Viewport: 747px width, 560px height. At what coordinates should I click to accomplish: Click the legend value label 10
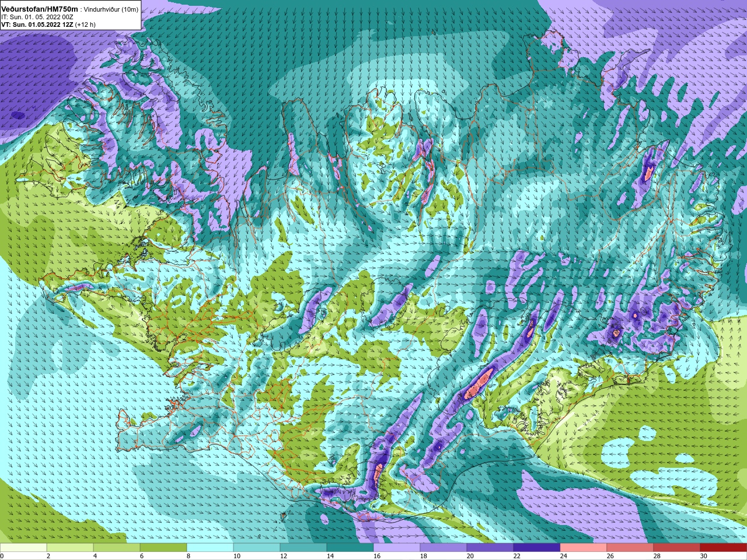(237, 556)
